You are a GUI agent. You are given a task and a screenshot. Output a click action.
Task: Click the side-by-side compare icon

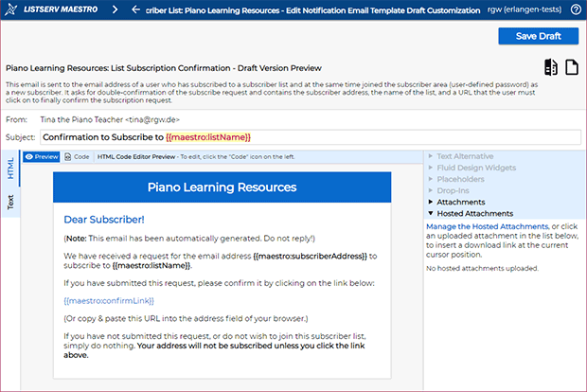click(x=551, y=67)
